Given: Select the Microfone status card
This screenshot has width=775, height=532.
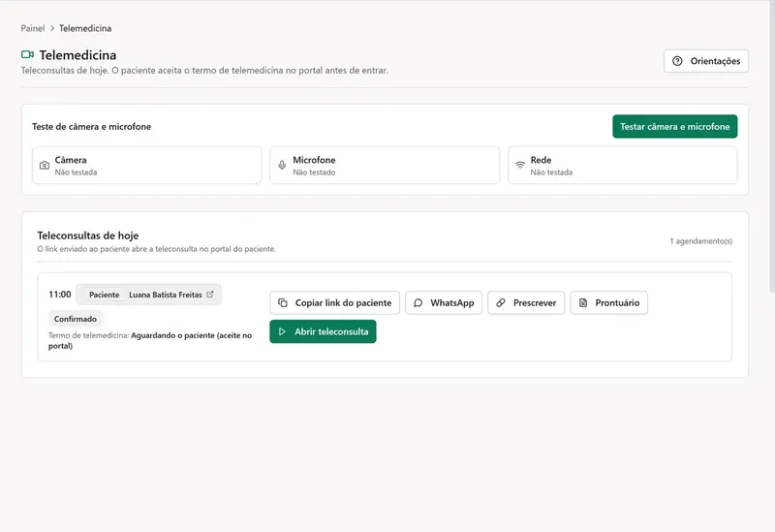Looking at the screenshot, I should coord(385,165).
